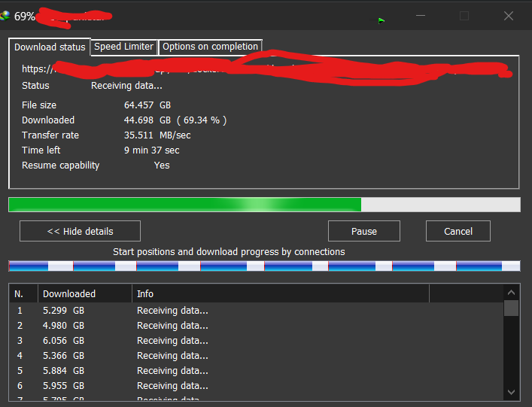Open the Download status tab
Screen dimensions: 532x407
(50, 47)
